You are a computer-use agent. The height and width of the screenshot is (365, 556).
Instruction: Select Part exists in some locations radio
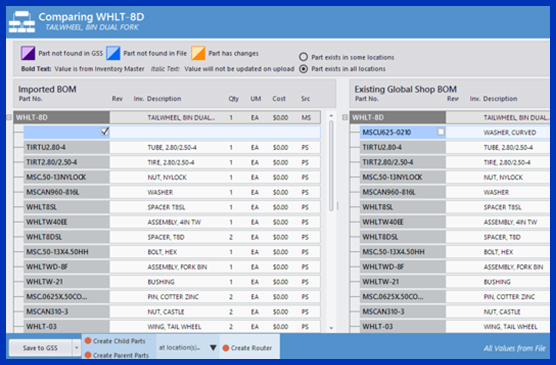(303, 57)
